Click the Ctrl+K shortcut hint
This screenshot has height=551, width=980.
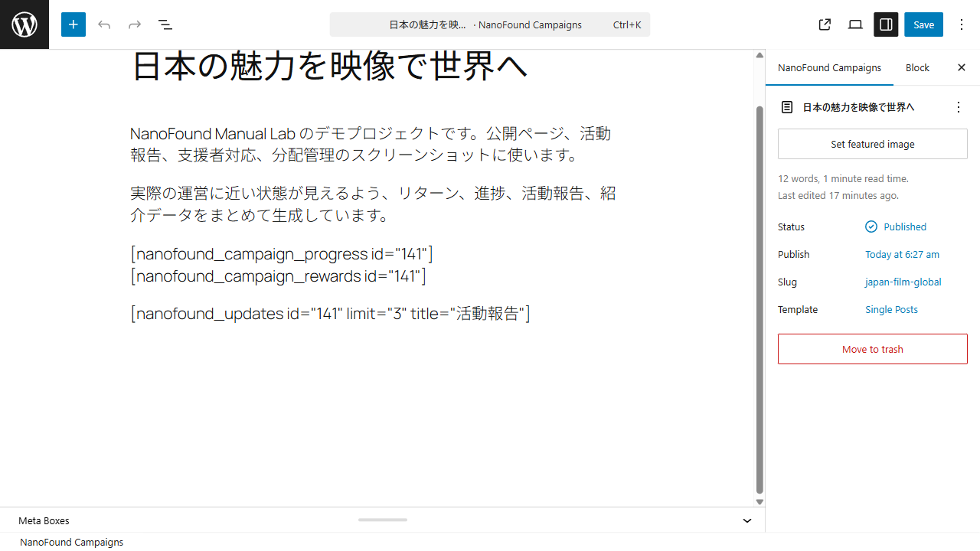pyautogui.click(x=627, y=24)
